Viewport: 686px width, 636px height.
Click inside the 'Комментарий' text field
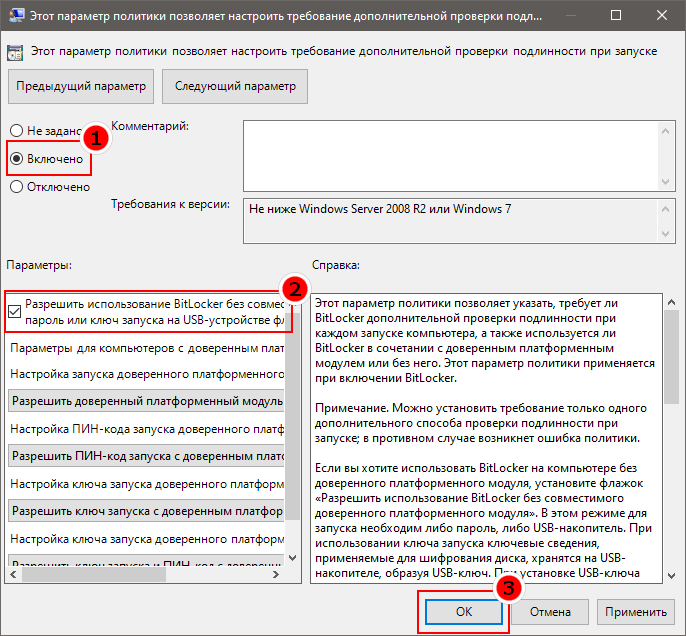(451, 156)
